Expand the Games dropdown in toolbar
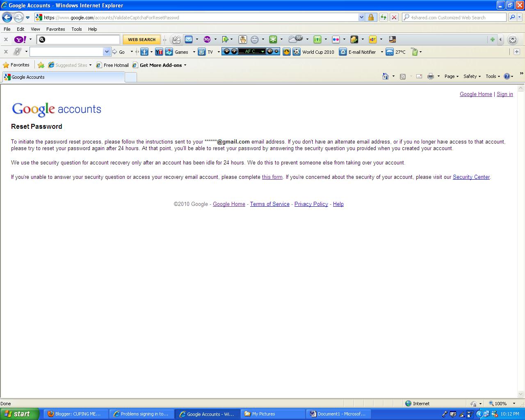 point(194,52)
